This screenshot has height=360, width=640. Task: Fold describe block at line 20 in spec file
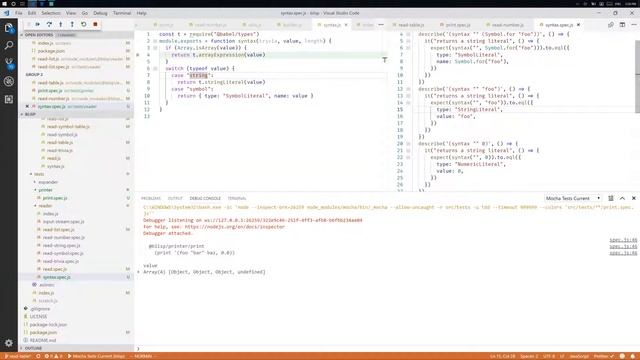coord(408,144)
